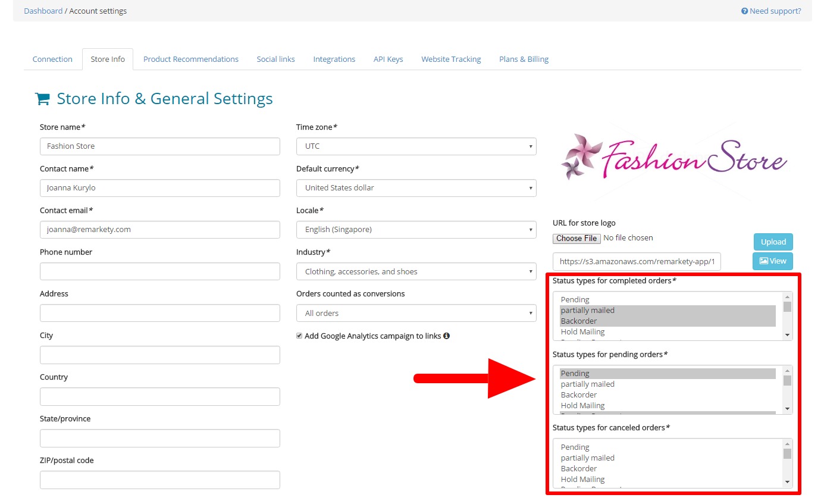The width and height of the screenshot is (824, 504).
Task: Click the Dashboard breadcrumb link
Action: point(43,11)
